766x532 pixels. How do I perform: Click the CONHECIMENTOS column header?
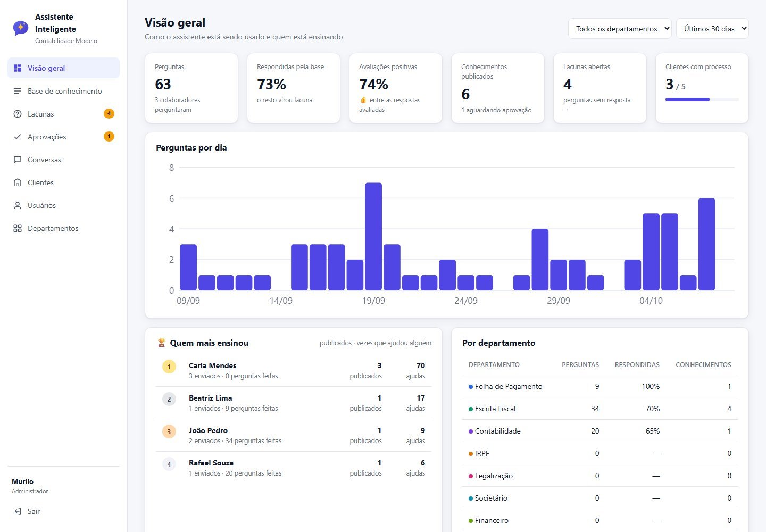703,365
